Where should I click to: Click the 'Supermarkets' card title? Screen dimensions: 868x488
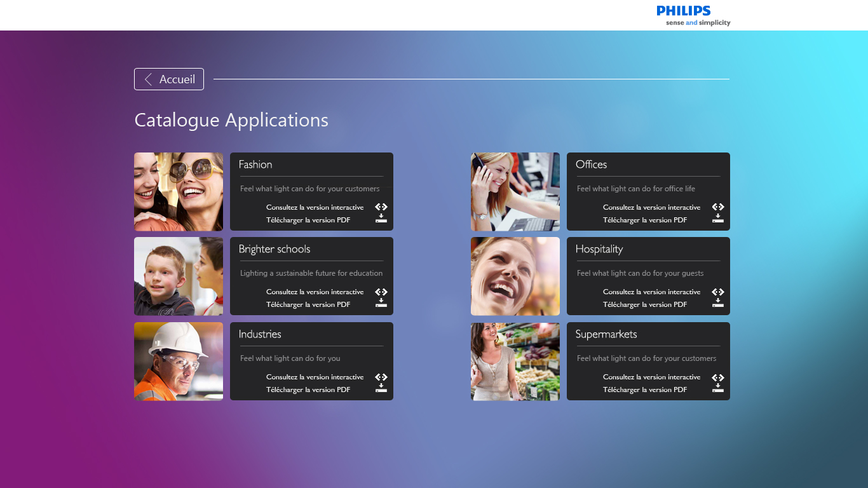[x=606, y=334]
